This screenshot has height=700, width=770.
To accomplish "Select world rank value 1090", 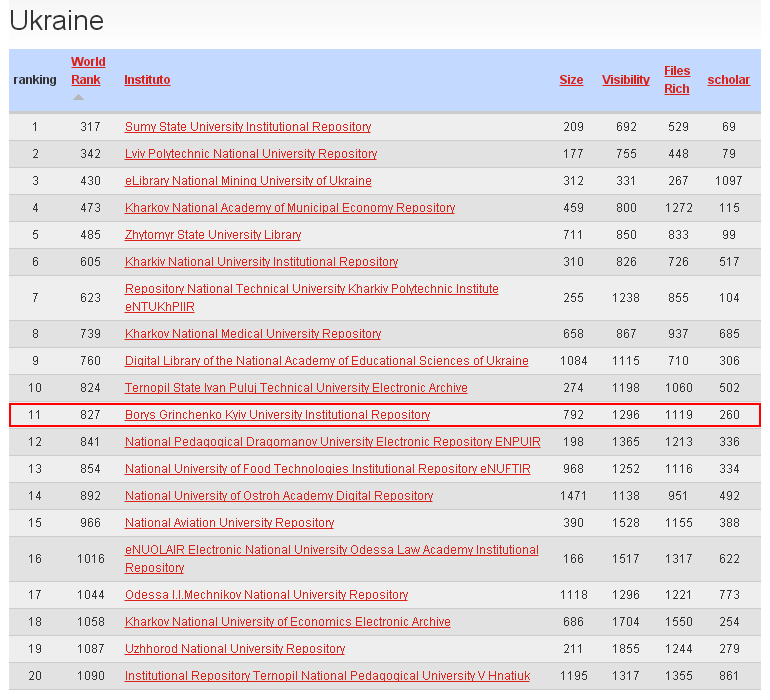I will 91,676.
